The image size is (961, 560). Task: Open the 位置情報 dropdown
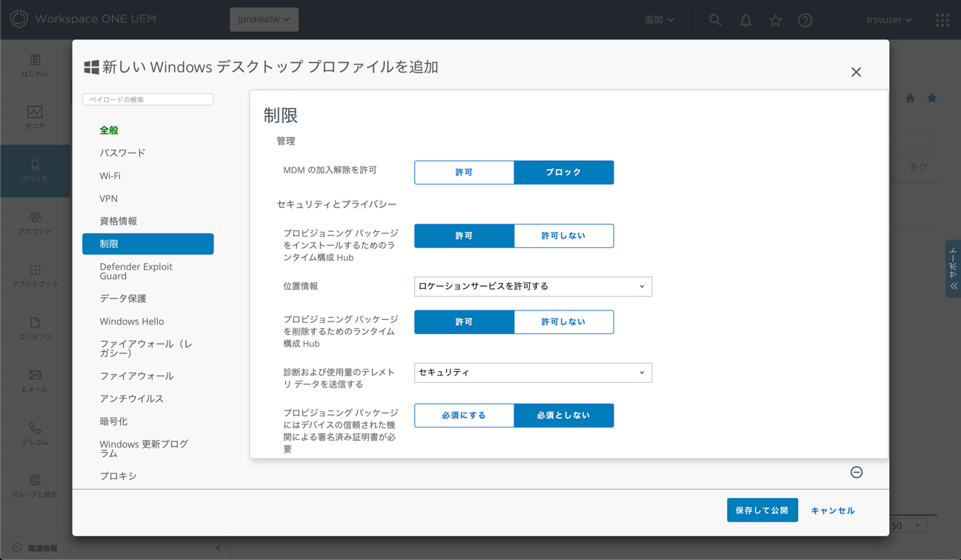533,287
